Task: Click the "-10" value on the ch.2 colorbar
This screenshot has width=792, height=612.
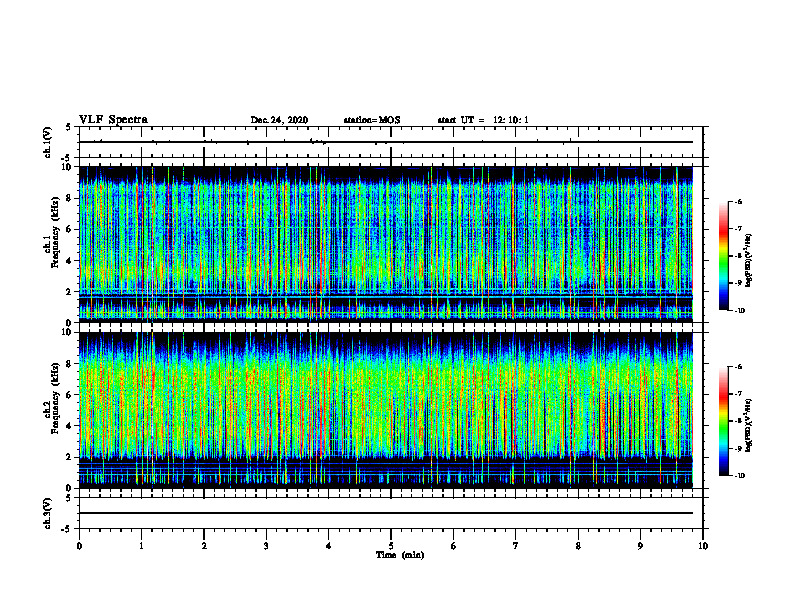Action: pos(740,476)
